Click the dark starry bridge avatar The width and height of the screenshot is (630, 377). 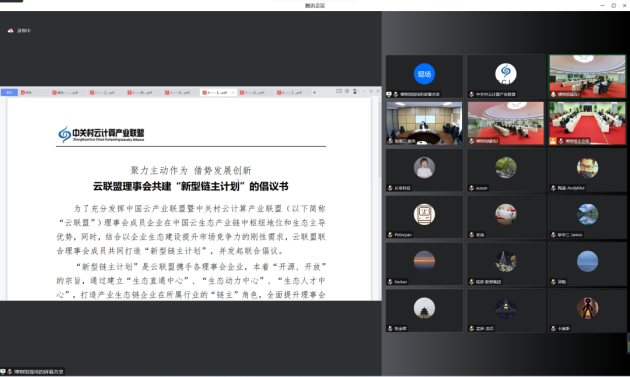tap(505, 308)
